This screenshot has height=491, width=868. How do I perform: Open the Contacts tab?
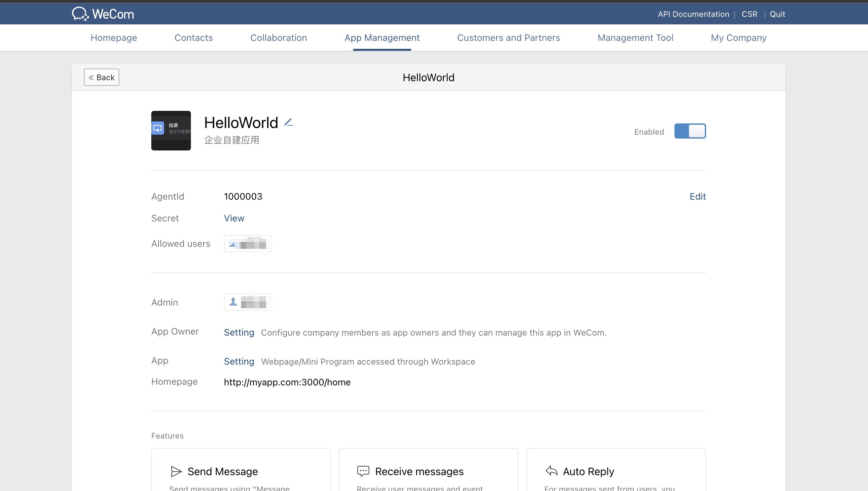[x=193, y=38]
